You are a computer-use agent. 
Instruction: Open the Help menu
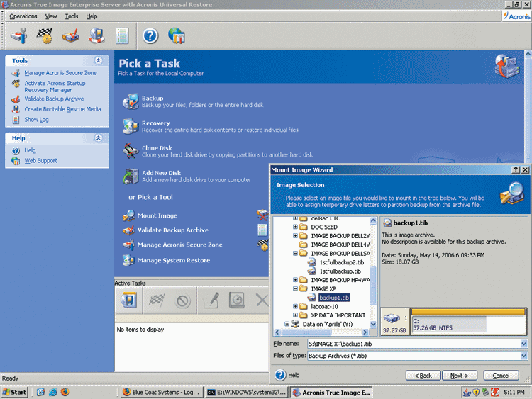tap(92, 16)
